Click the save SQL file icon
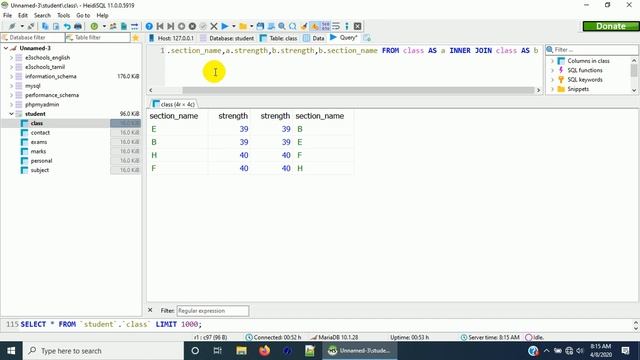Image resolution: width=640 pixels, height=360 pixels. pos(260,26)
